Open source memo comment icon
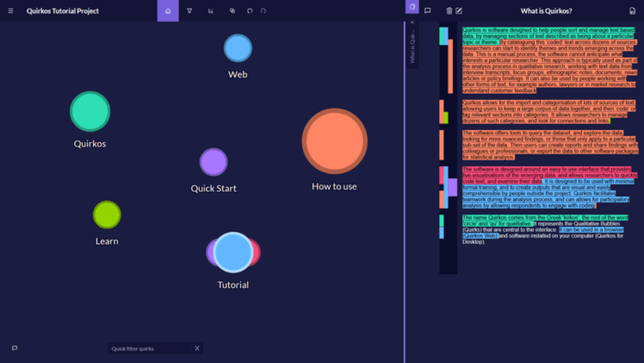The width and height of the screenshot is (644, 363). coord(427,11)
